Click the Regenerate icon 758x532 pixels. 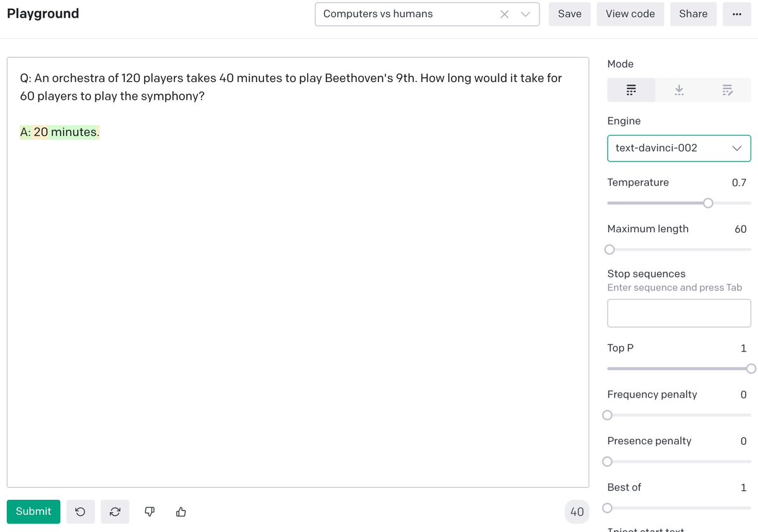115,512
